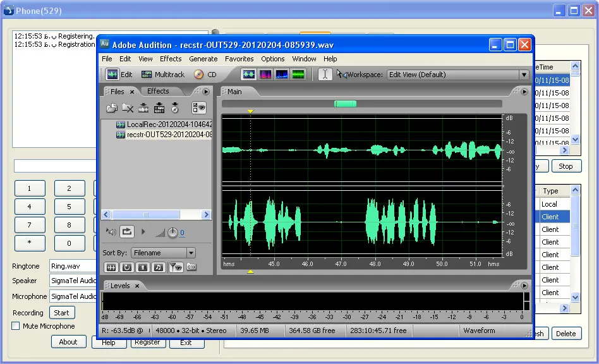Viewport: 599px width, 364px height.
Task: Select LocalRec-20120204 file in Files list
Action: click(x=164, y=124)
